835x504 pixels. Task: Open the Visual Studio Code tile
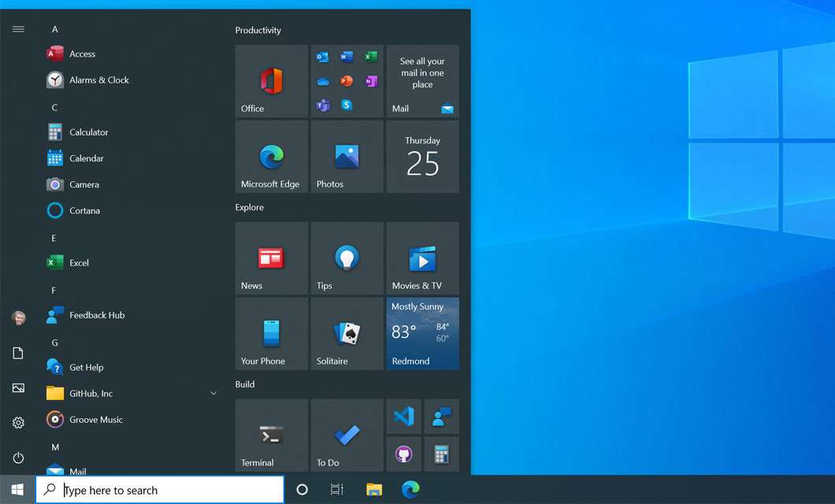pos(403,417)
